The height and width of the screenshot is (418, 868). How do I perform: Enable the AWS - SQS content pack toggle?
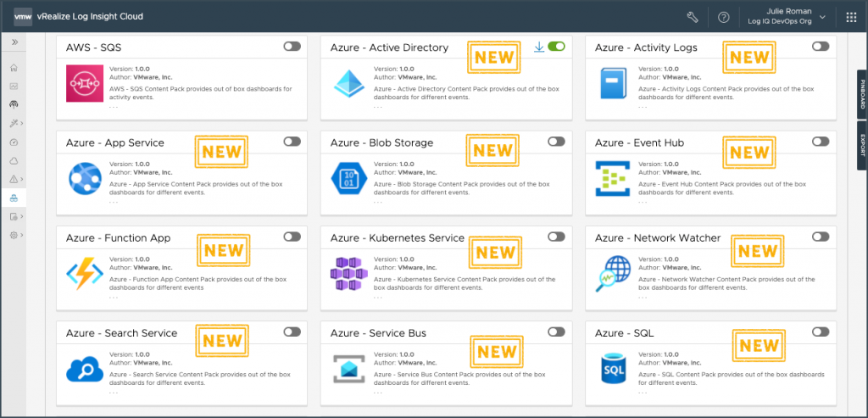click(x=292, y=47)
